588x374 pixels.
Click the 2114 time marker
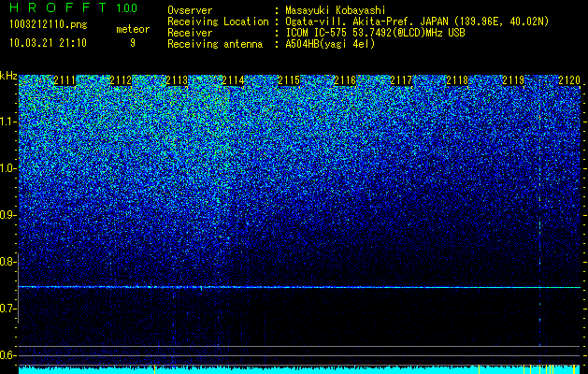coord(233,80)
